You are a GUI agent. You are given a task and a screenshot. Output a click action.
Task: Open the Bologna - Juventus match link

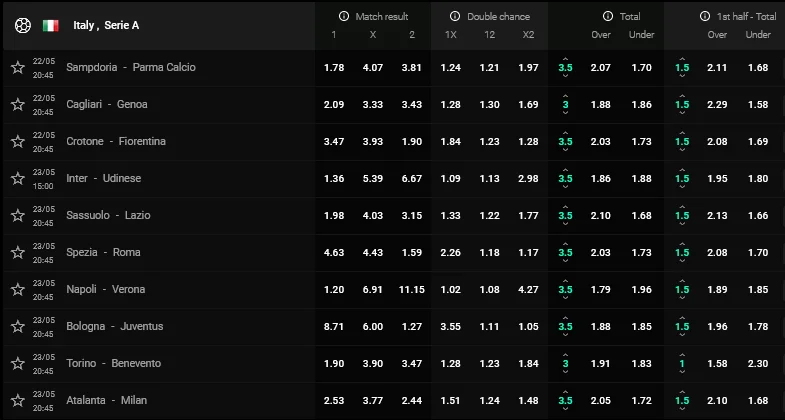coord(114,327)
